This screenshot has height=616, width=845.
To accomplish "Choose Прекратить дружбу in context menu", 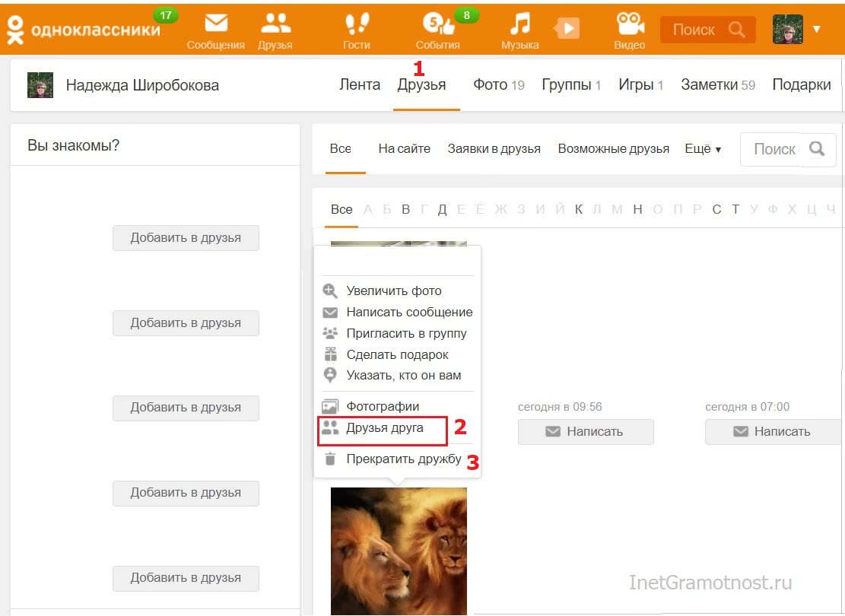I will [x=403, y=459].
